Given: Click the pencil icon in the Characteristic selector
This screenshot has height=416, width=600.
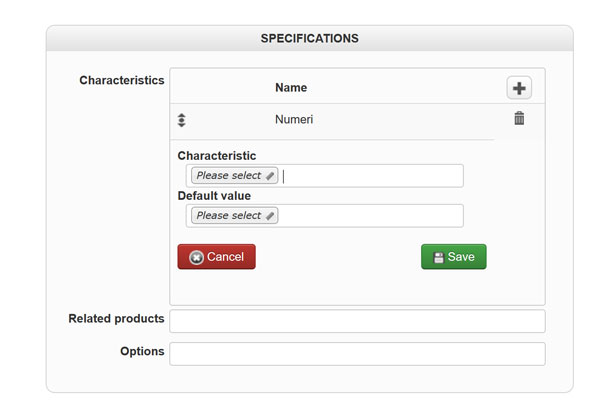Looking at the screenshot, I should (270, 176).
